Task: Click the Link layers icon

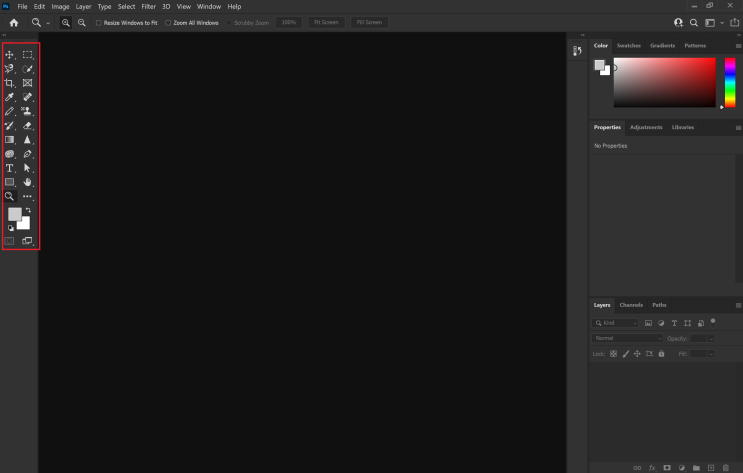Action: coord(637,468)
